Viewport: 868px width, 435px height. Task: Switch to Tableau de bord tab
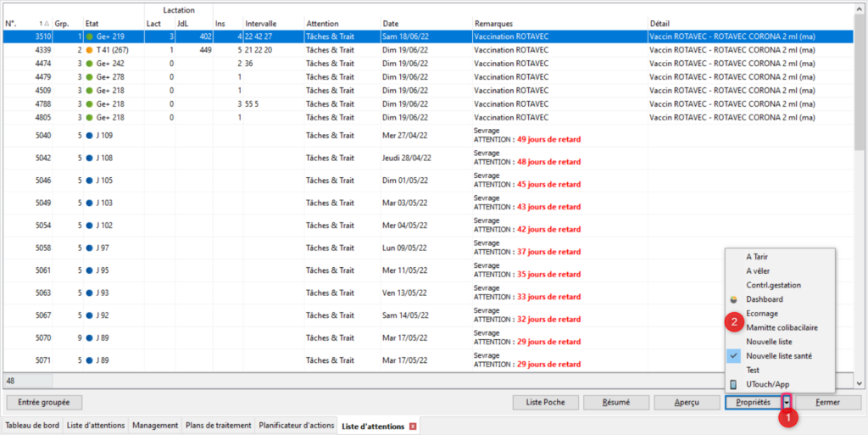pos(31,426)
